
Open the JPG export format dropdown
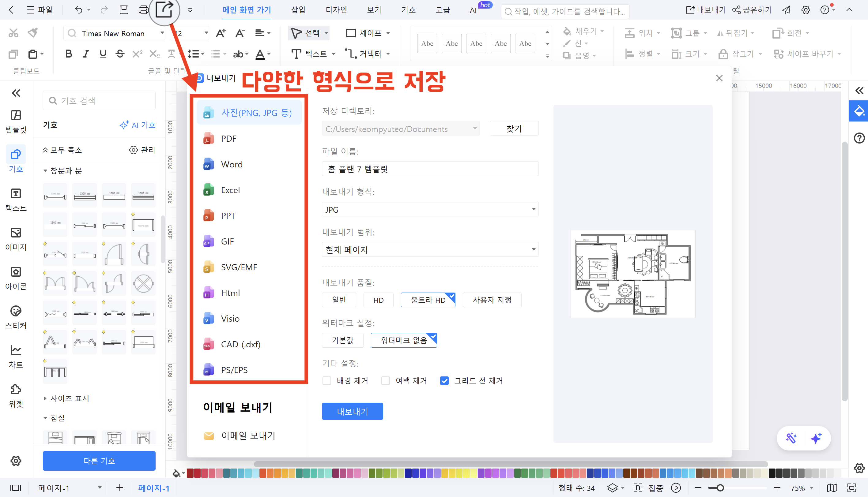[430, 209]
